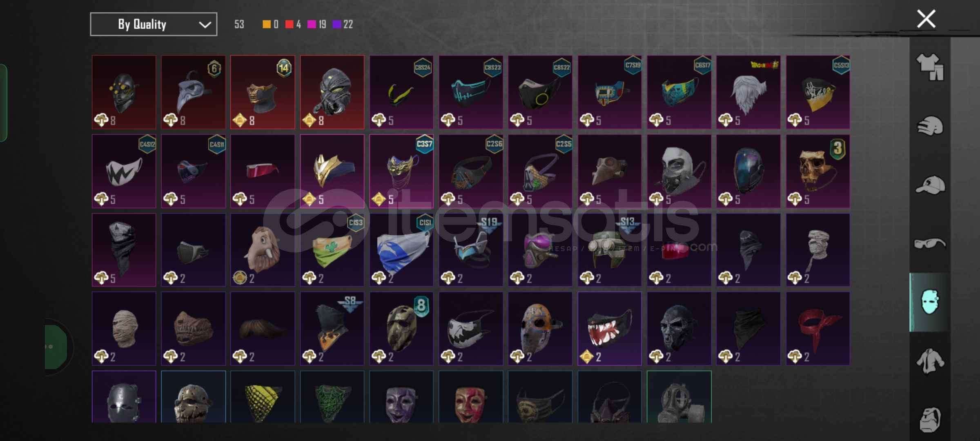Select the S8 flame bandana mask
980x441 pixels.
[x=332, y=328]
